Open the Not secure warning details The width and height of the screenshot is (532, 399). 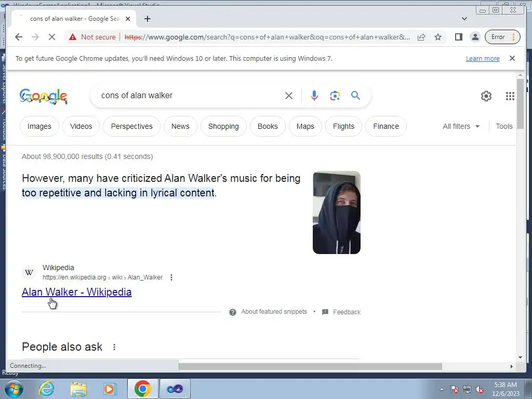coord(92,37)
